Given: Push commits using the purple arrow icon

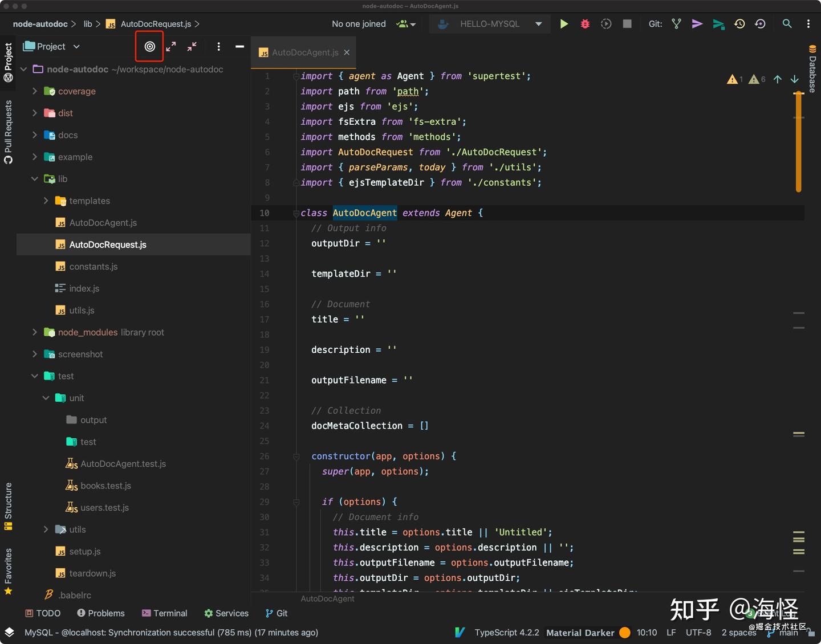Looking at the screenshot, I should click(697, 24).
